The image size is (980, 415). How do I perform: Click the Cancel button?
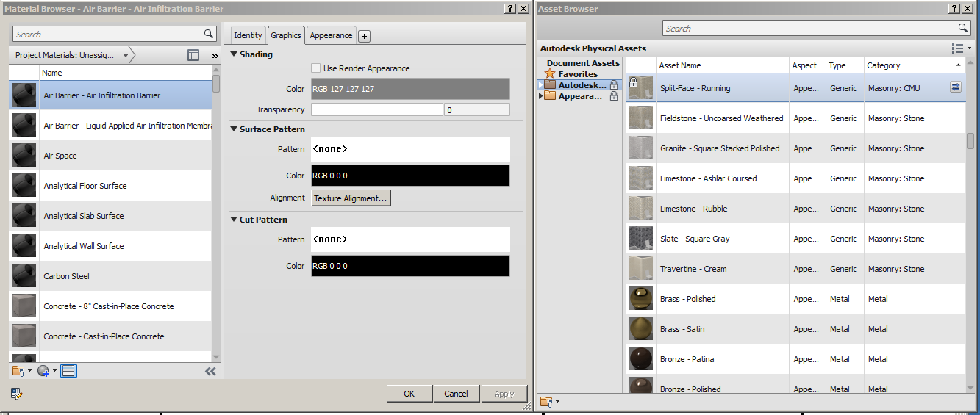click(x=457, y=394)
